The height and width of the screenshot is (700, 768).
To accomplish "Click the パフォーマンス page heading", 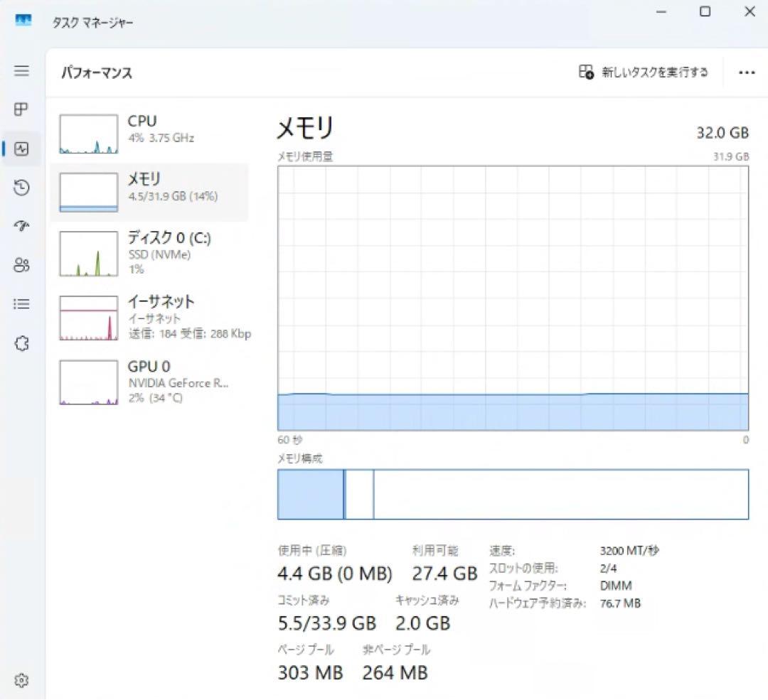I will pos(97,72).
